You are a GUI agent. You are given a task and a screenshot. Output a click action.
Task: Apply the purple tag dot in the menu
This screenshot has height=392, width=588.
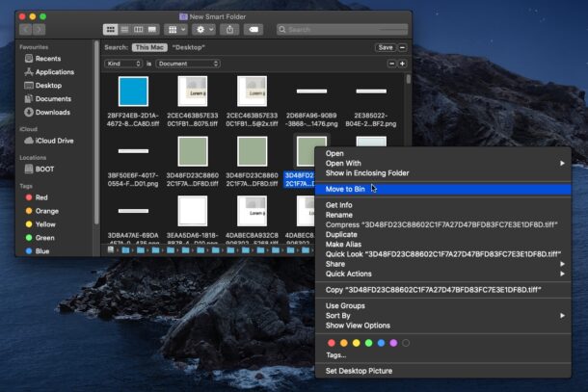coord(393,343)
